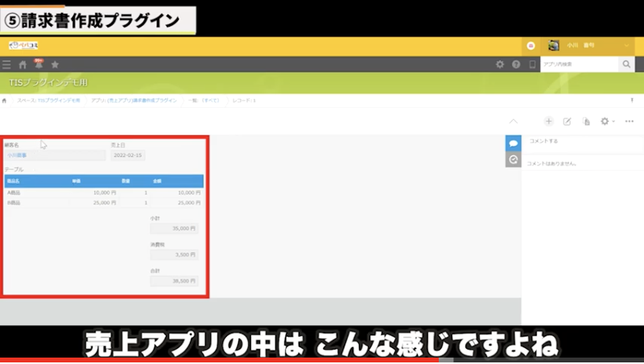
Task: Switch to the comments tab
Action: (513, 143)
